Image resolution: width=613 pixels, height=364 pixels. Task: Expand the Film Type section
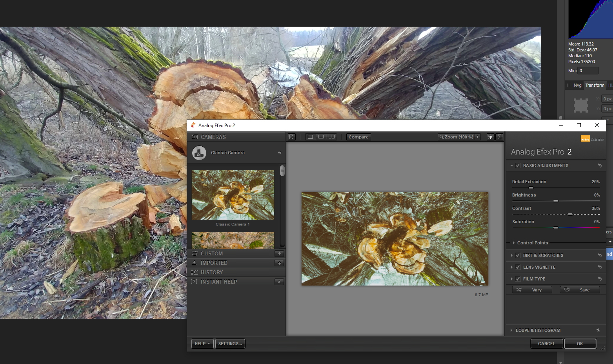512,279
